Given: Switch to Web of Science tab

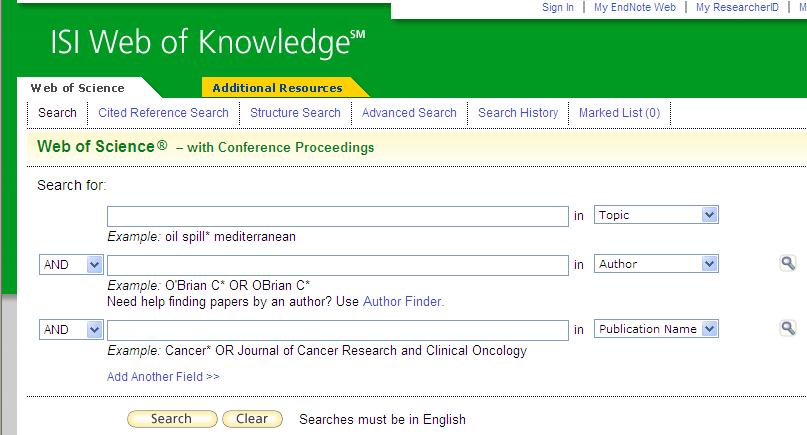Looking at the screenshot, I should [x=78, y=88].
